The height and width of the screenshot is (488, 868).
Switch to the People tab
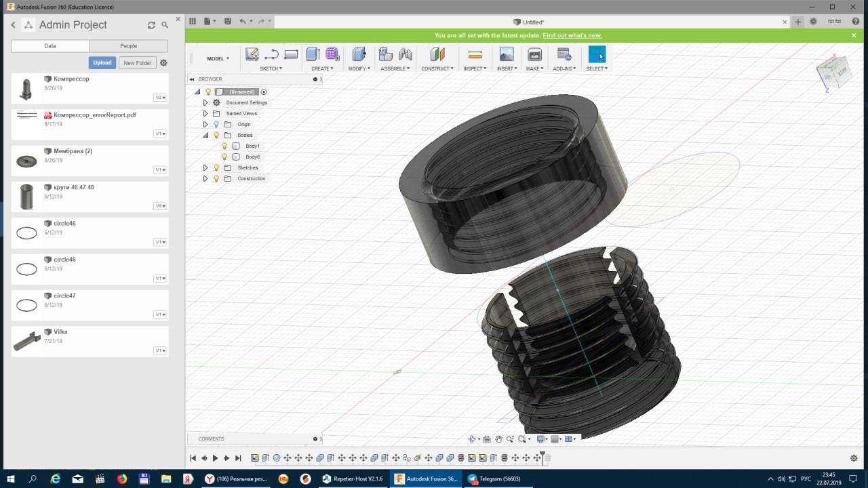129,46
